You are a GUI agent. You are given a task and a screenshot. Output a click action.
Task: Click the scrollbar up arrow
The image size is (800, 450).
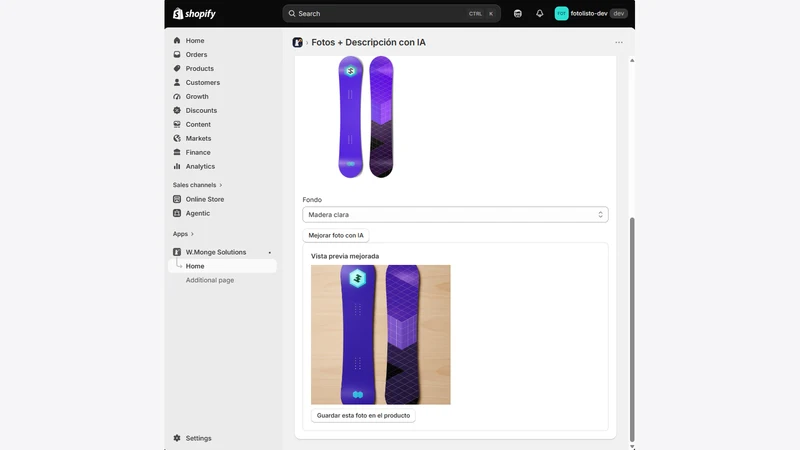point(632,60)
